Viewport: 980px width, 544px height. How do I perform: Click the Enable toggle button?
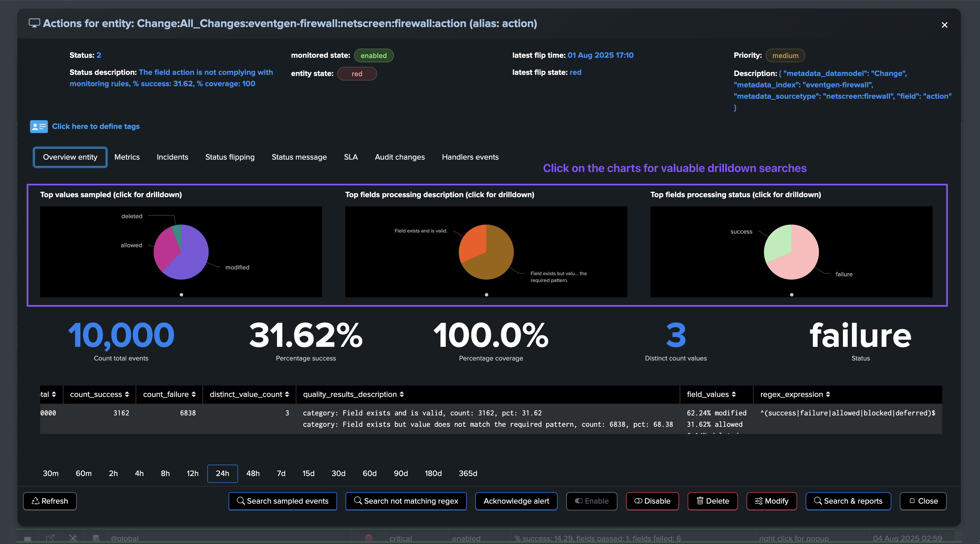[592, 501]
